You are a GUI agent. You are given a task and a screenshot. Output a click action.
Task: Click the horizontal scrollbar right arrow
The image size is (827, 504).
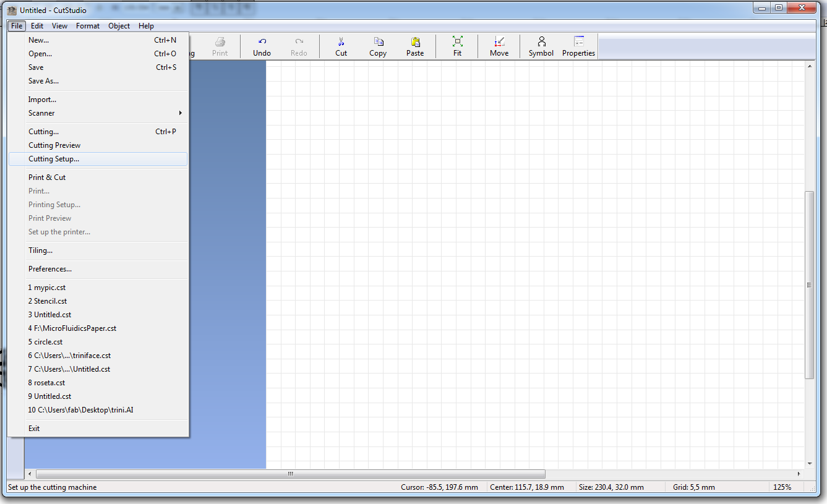coord(799,474)
